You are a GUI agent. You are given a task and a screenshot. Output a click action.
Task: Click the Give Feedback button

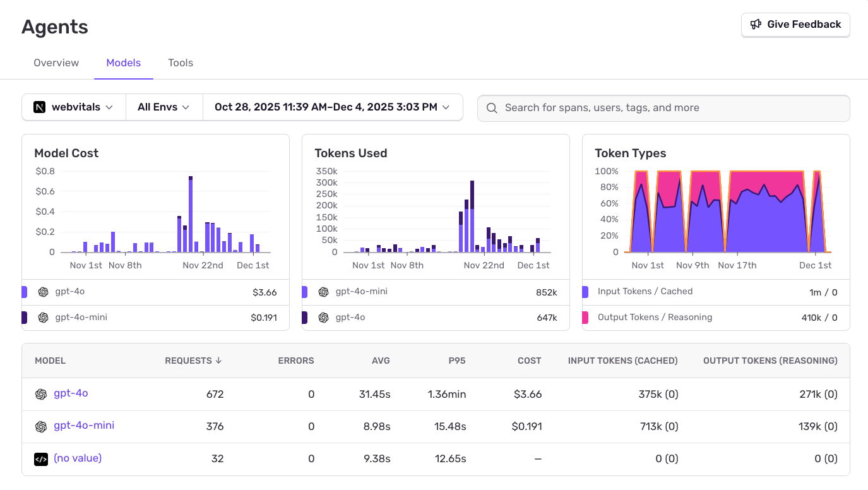tap(795, 24)
